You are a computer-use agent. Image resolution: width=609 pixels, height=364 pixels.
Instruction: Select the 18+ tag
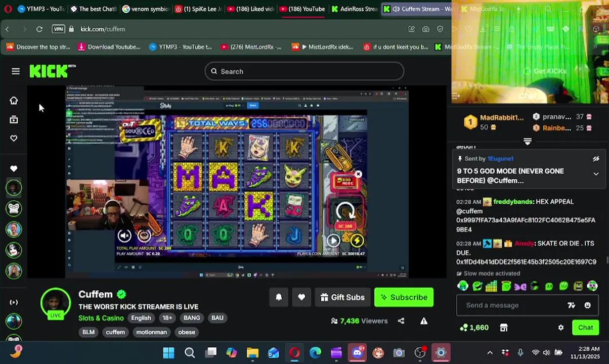[167, 318]
